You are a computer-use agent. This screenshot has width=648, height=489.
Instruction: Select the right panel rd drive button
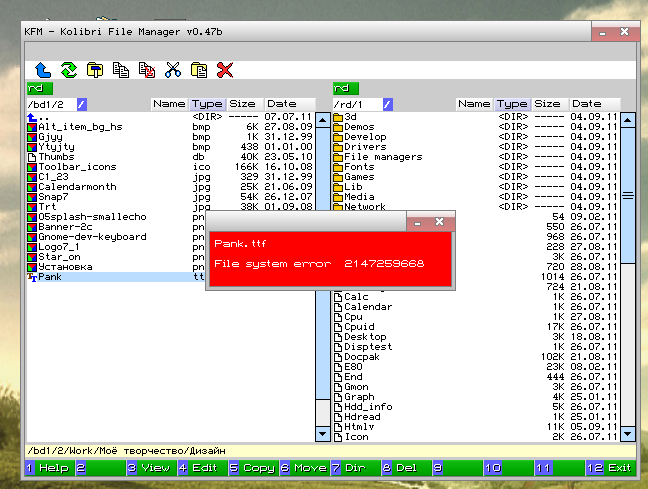344,88
